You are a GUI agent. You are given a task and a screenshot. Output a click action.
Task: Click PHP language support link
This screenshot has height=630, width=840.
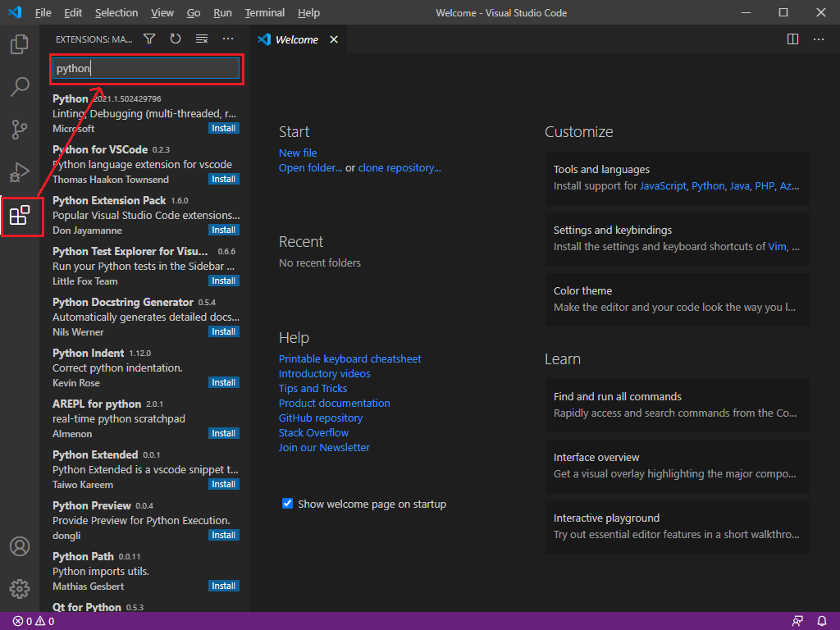tap(765, 186)
